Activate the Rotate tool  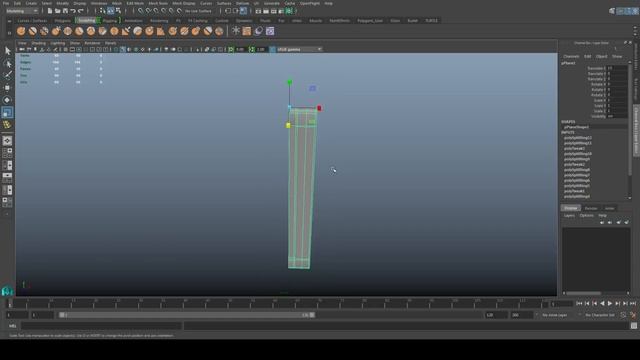click(x=7, y=100)
